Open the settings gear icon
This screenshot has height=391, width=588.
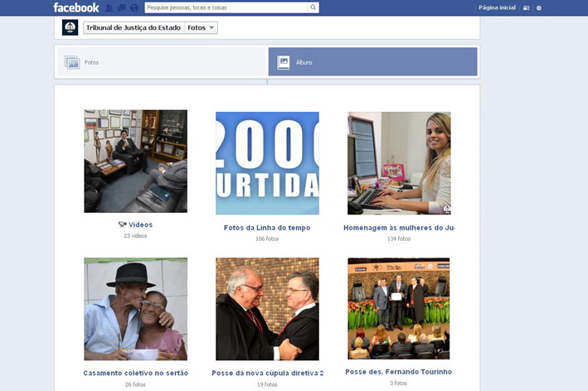[x=539, y=7]
